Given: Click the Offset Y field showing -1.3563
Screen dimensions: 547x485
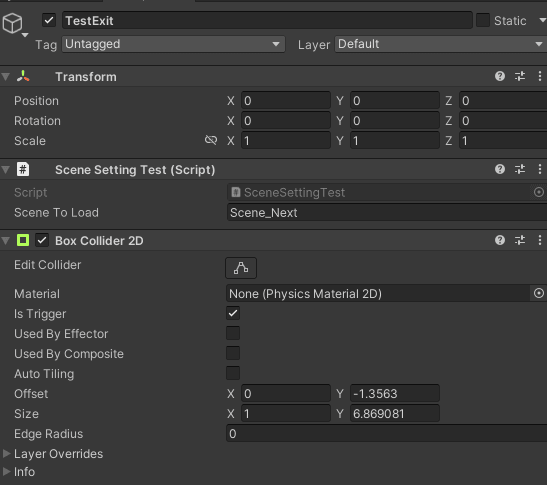Looking at the screenshot, I should pyautogui.click(x=395, y=393).
